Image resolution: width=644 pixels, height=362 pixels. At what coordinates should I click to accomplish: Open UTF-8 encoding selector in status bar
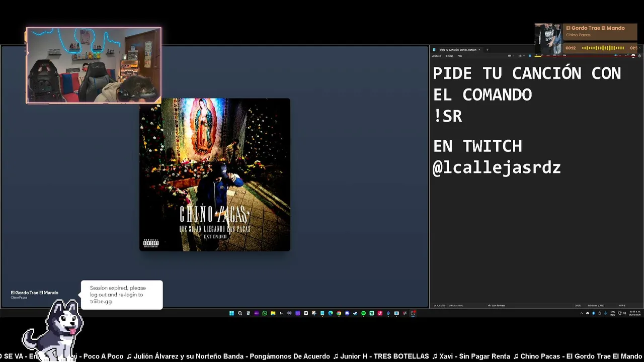[x=622, y=305]
